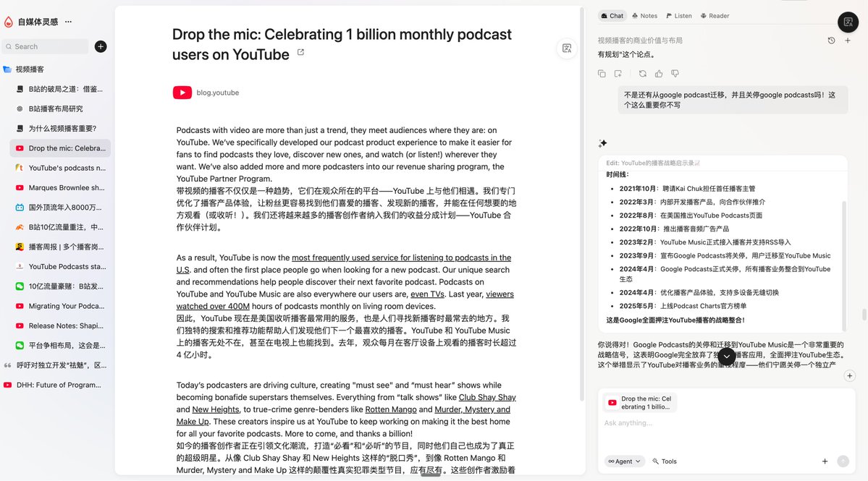Open the three-dot menu beside 自媒体灵感

click(68, 22)
